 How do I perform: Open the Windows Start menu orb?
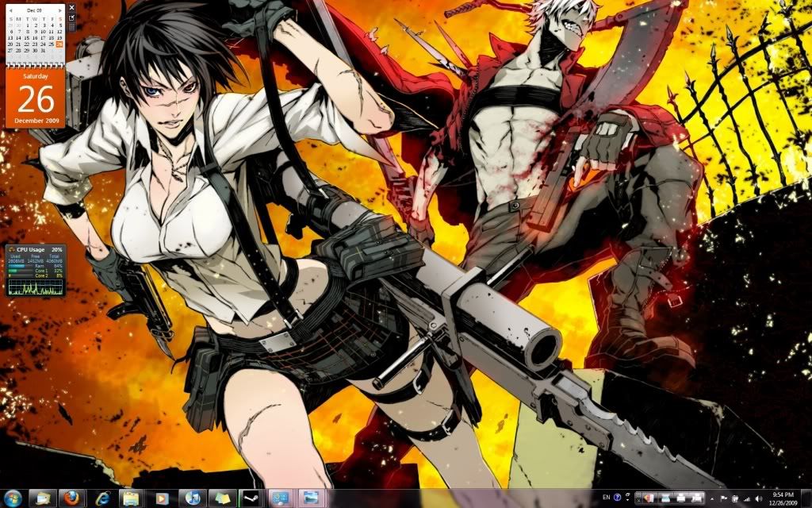[12, 498]
